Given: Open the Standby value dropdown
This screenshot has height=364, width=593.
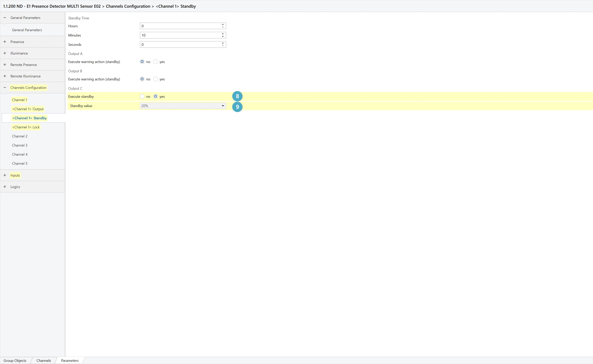Looking at the screenshot, I should coord(183,106).
